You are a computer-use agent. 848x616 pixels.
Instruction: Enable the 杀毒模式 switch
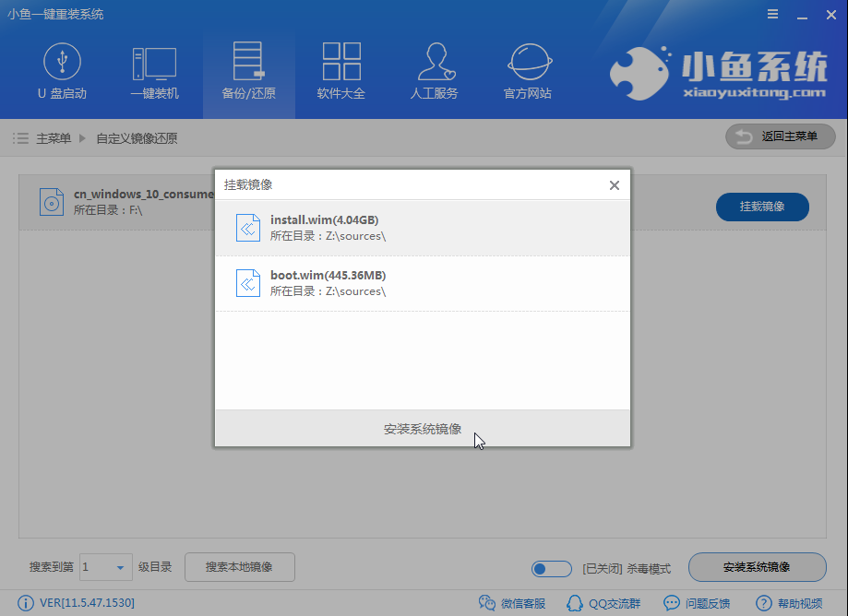click(x=551, y=569)
